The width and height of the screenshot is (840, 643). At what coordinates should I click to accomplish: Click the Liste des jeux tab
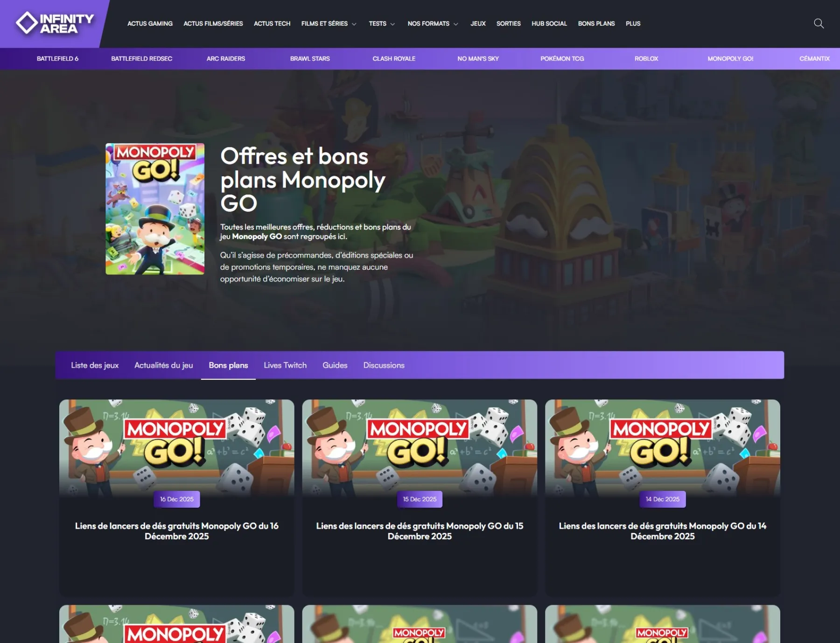coord(95,365)
